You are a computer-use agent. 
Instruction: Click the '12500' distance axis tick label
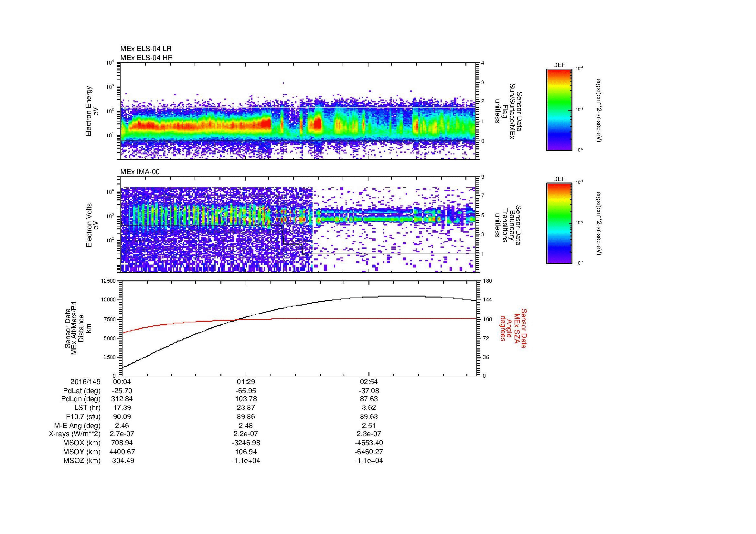point(108,281)
